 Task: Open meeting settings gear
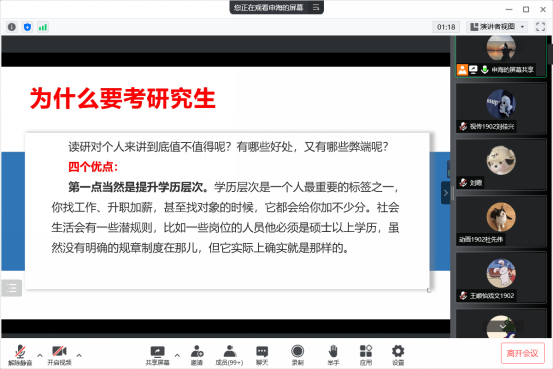pyautogui.click(x=398, y=355)
